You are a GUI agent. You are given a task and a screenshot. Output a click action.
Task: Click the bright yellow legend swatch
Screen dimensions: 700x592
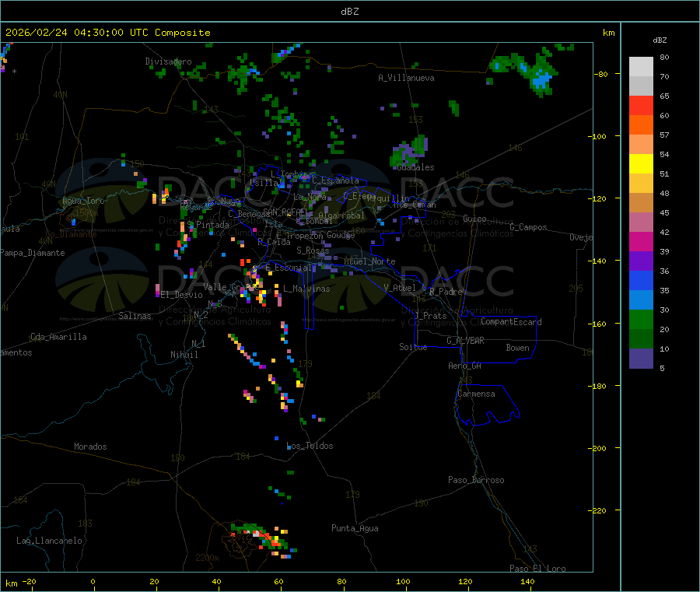click(641, 164)
